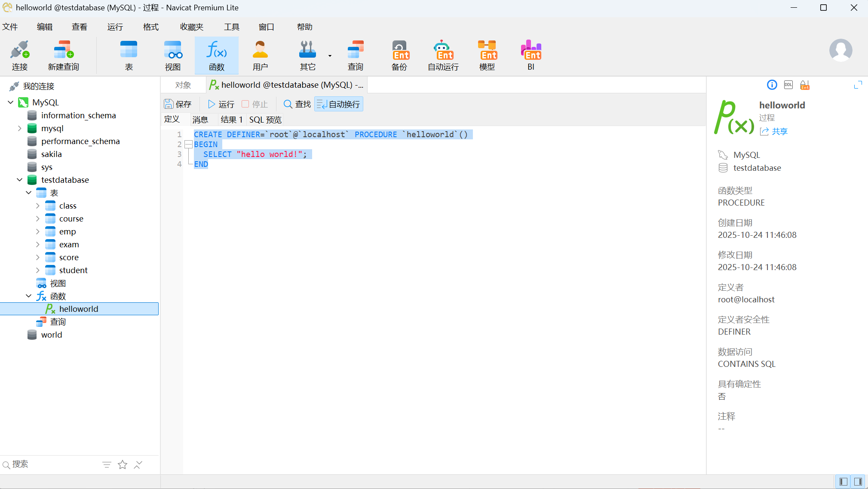Expand the mysql database node
Viewport: 868px width, 489px height.
point(19,128)
